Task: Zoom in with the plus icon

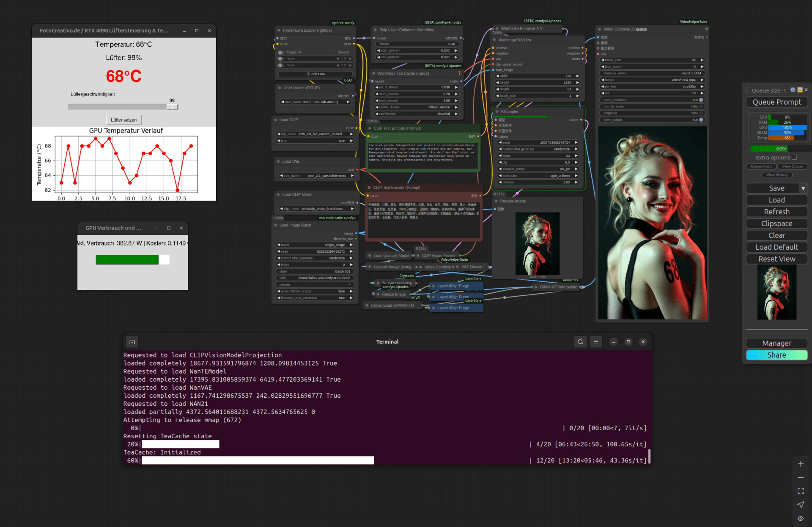Action: (x=801, y=464)
